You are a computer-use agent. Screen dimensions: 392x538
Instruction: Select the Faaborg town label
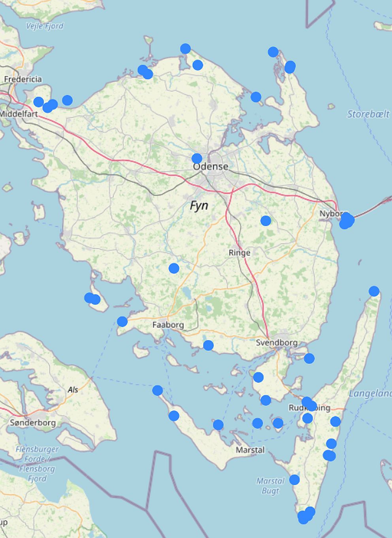(x=168, y=325)
